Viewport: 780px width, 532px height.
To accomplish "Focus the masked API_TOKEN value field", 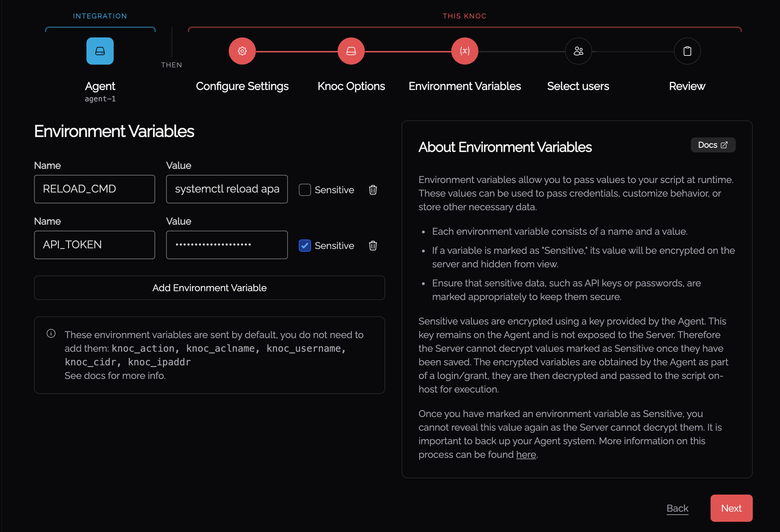I will 227,245.
